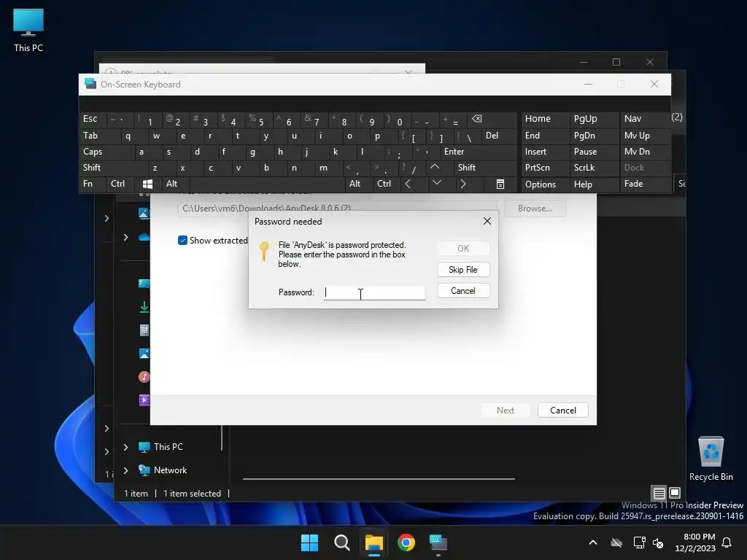The width and height of the screenshot is (747, 560).
Task: Click On-Screen Keyboard taskbar icon
Action: (x=438, y=542)
